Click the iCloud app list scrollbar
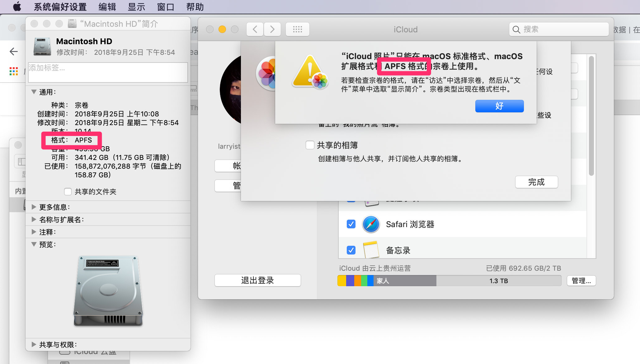Viewport: 640px width, 364px height. coord(591,116)
